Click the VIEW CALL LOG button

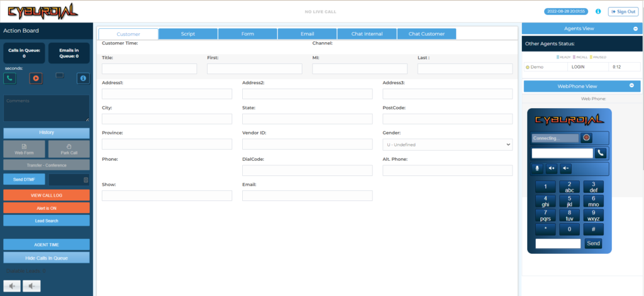point(47,195)
